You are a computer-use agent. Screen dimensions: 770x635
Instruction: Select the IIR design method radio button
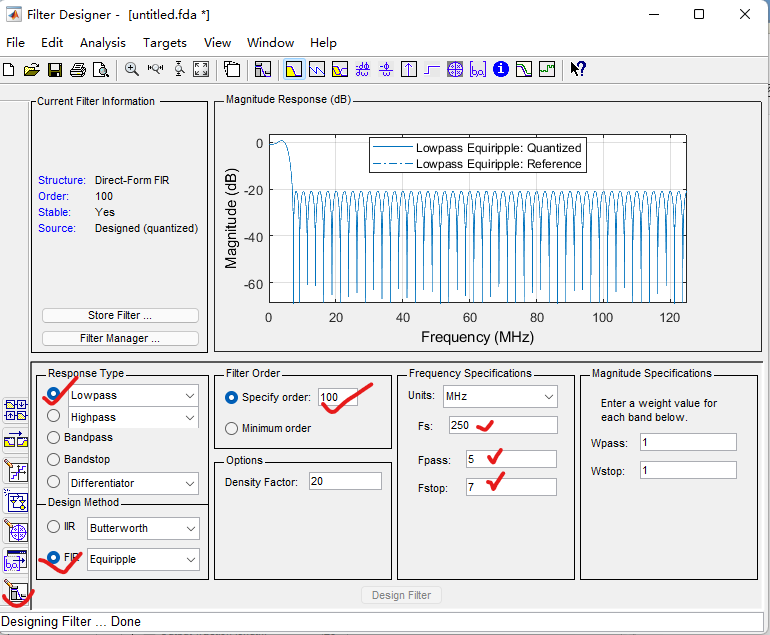point(54,527)
